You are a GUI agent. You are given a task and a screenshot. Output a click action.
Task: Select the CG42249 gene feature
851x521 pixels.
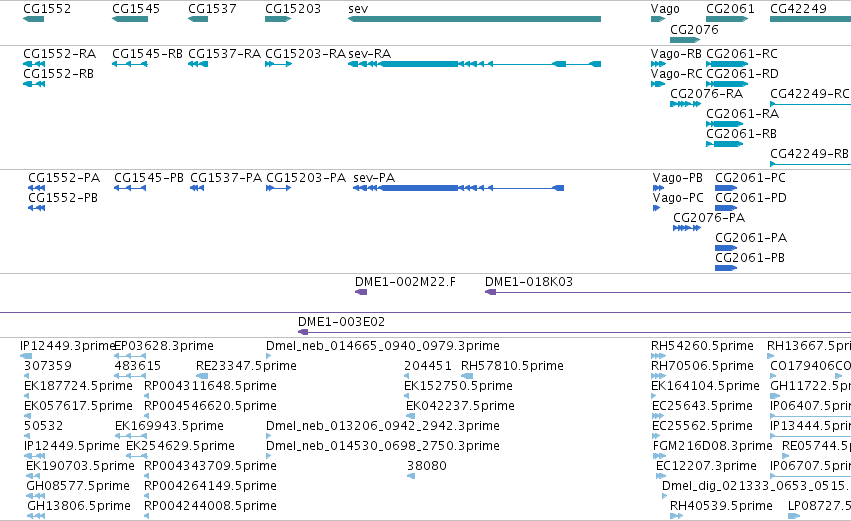[810, 19]
